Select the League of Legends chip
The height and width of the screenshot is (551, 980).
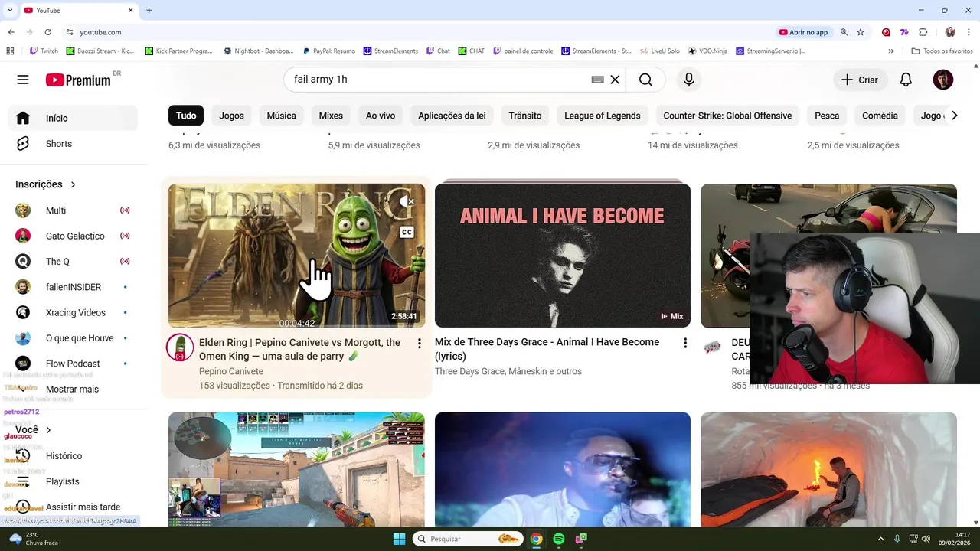(x=603, y=116)
